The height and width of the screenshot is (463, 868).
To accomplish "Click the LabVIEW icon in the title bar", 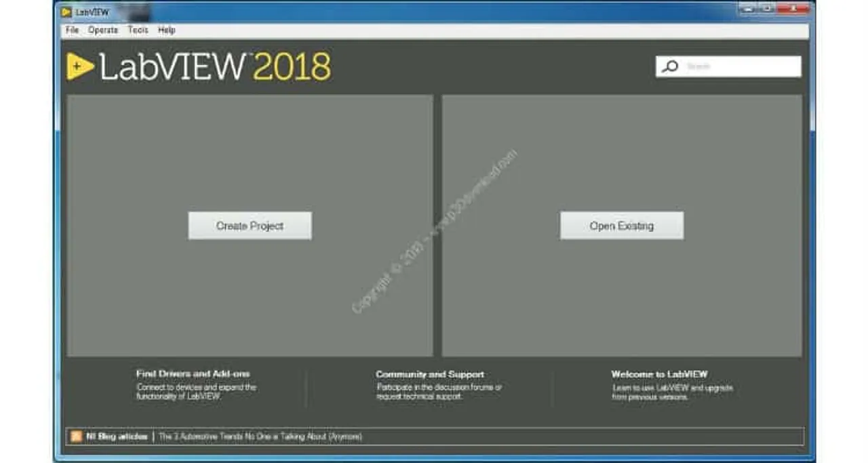I will pos(66,12).
